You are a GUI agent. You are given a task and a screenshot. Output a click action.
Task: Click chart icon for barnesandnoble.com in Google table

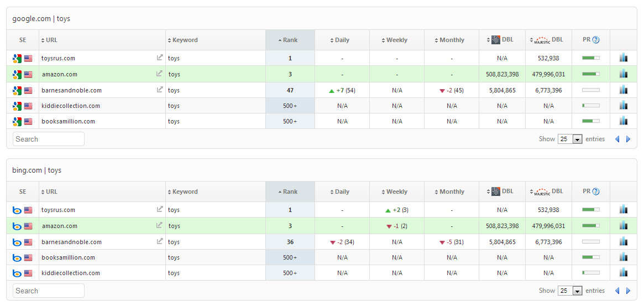coord(624,90)
